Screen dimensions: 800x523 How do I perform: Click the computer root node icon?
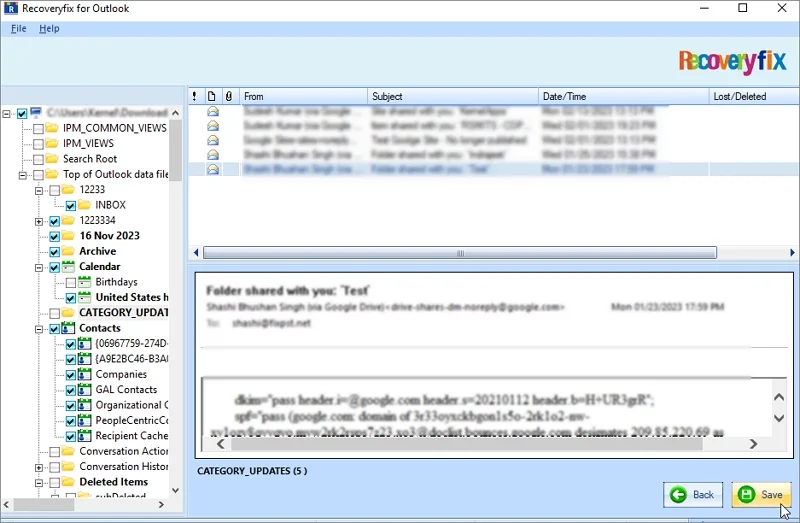click(x=36, y=112)
